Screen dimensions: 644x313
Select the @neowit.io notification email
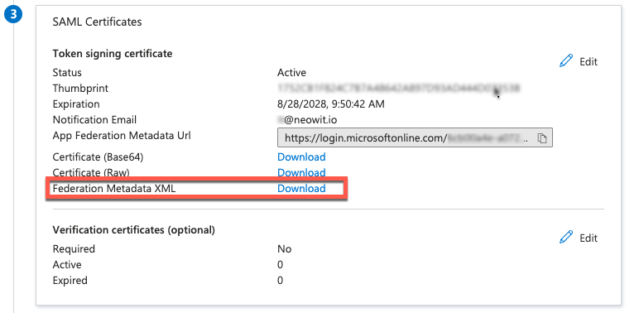308,119
